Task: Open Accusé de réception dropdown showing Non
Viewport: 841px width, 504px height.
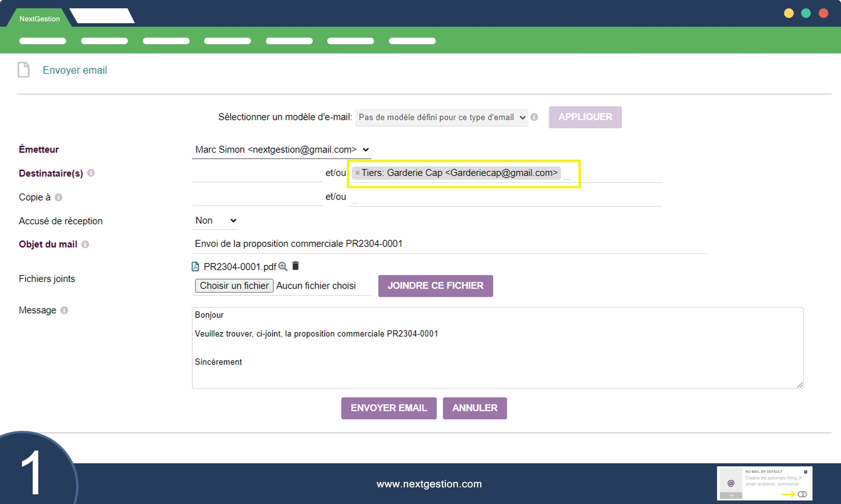Action: tap(216, 221)
